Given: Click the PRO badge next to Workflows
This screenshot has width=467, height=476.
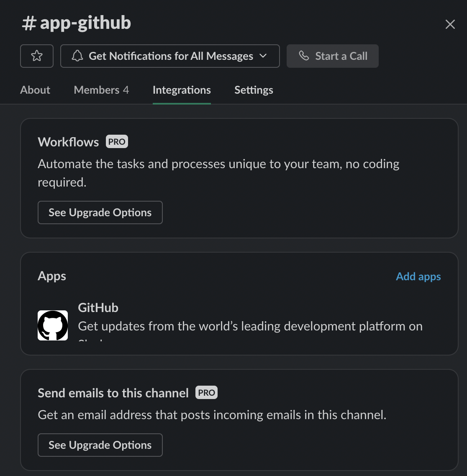Looking at the screenshot, I should tap(117, 141).
